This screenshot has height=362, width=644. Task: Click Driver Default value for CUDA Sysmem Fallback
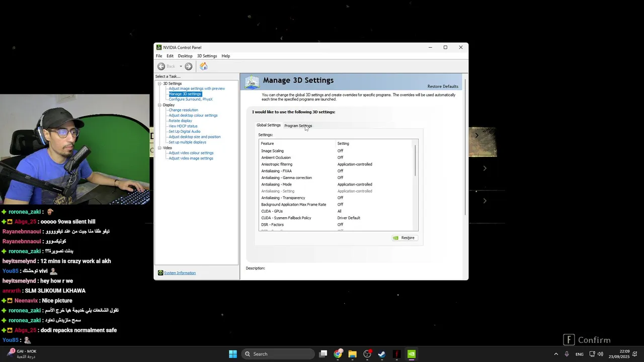tap(349, 218)
